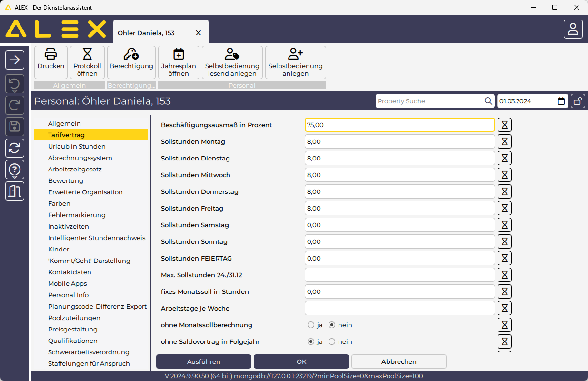Open the user profile icon top right
Image resolution: width=588 pixels, height=381 pixels.
[x=573, y=29]
